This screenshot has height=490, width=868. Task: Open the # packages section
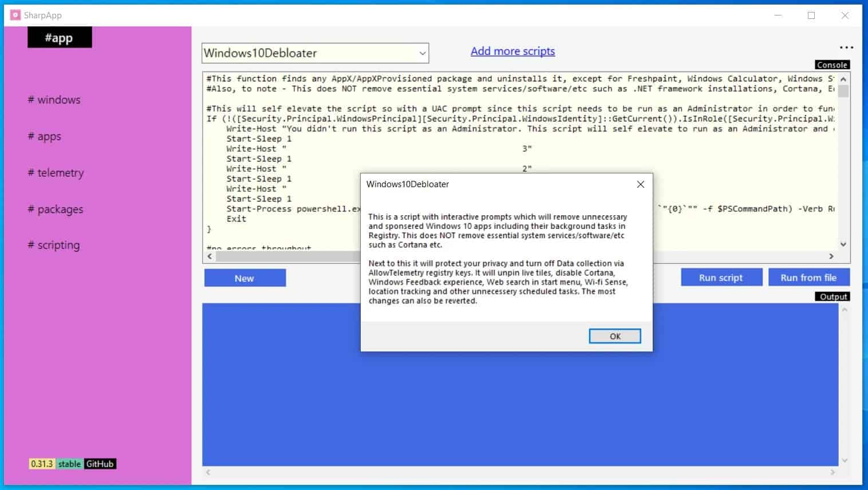[x=56, y=210]
